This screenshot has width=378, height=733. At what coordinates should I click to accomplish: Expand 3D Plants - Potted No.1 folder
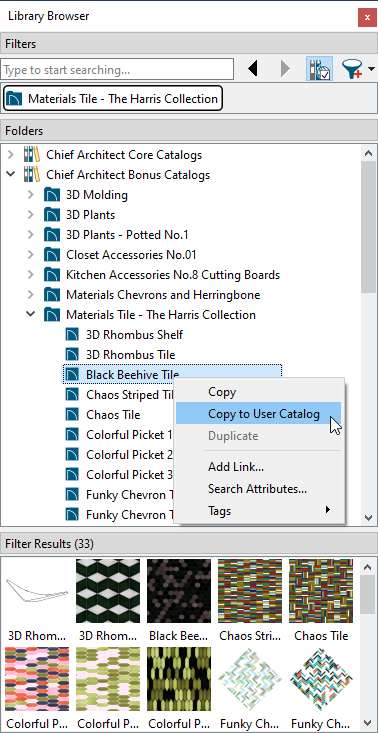[31, 235]
